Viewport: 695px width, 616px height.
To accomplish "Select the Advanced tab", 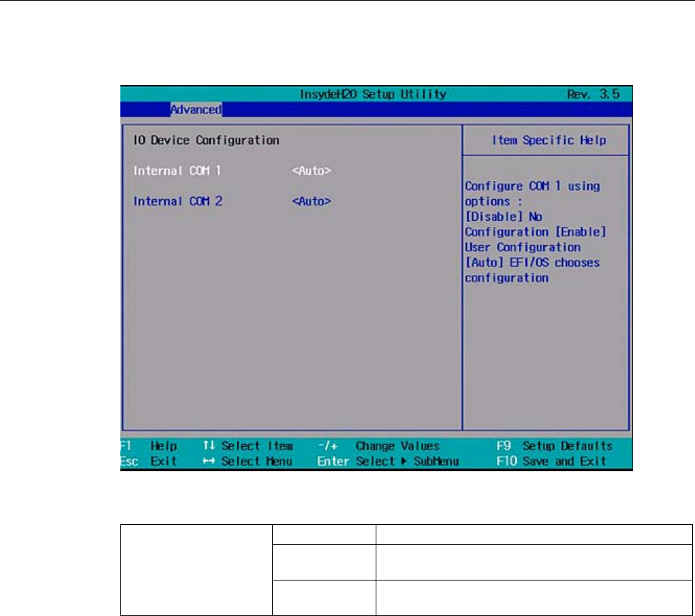I will pos(196,109).
